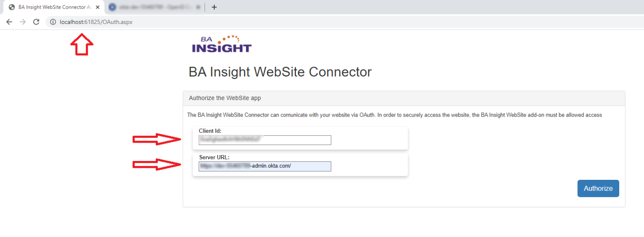Reload the current page
Image resolution: width=644 pixels, height=237 pixels.
coord(36,22)
